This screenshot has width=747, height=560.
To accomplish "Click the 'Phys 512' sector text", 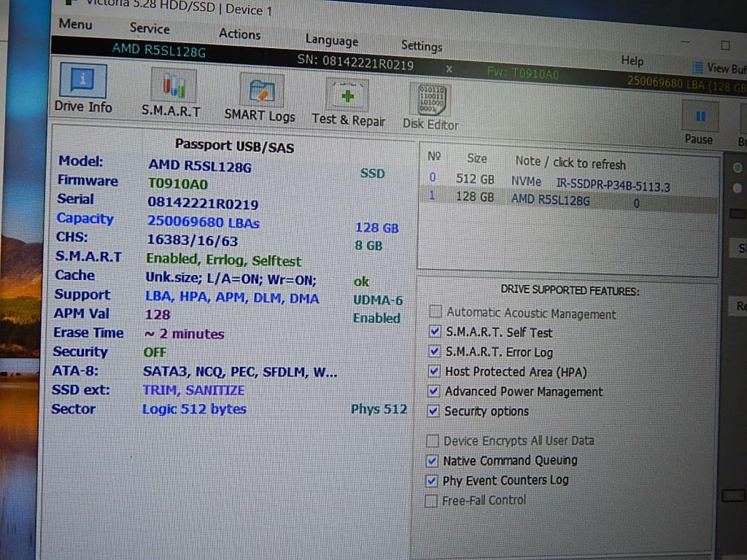I will [x=379, y=409].
